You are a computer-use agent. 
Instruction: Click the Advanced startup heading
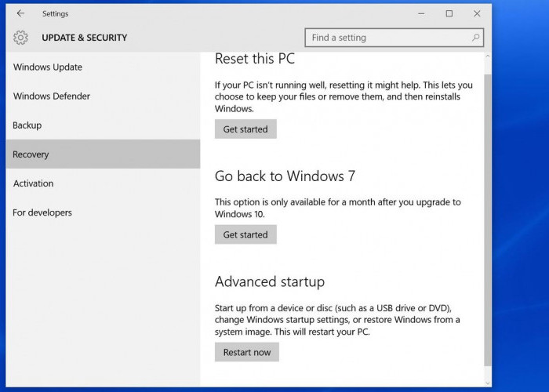pyautogui.click(x=269, y=281)
